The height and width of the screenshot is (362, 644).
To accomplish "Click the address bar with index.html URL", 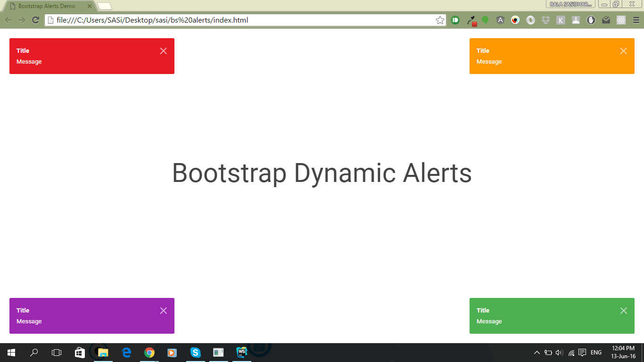I will click(245, 20).
